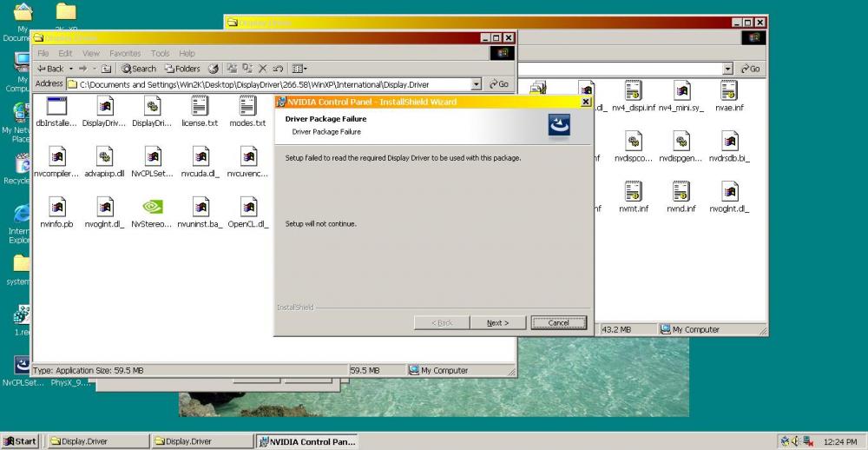Click the Back arrow in Explorer toolbar
This screenshot has width=868, height=450.
point(50,69)
